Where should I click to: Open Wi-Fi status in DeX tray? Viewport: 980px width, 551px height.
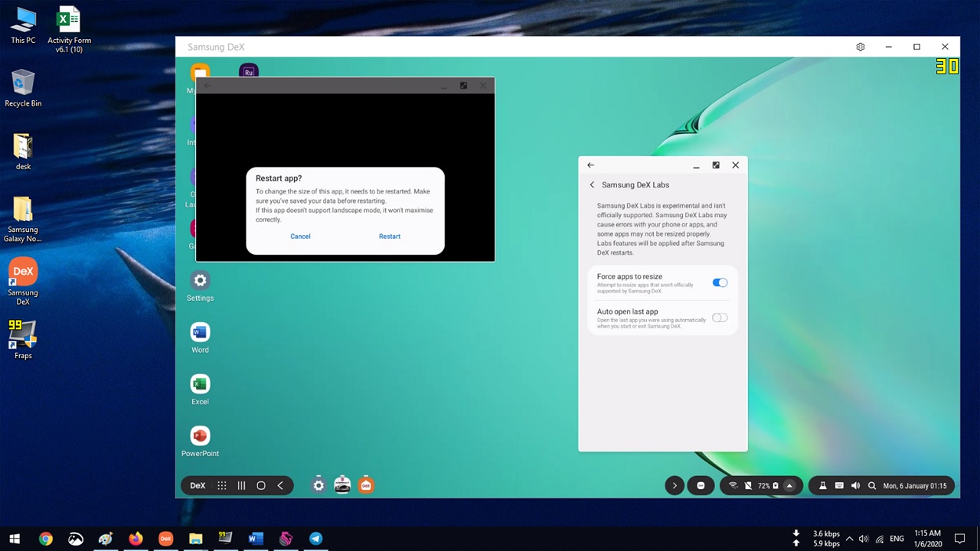point(733,485)
